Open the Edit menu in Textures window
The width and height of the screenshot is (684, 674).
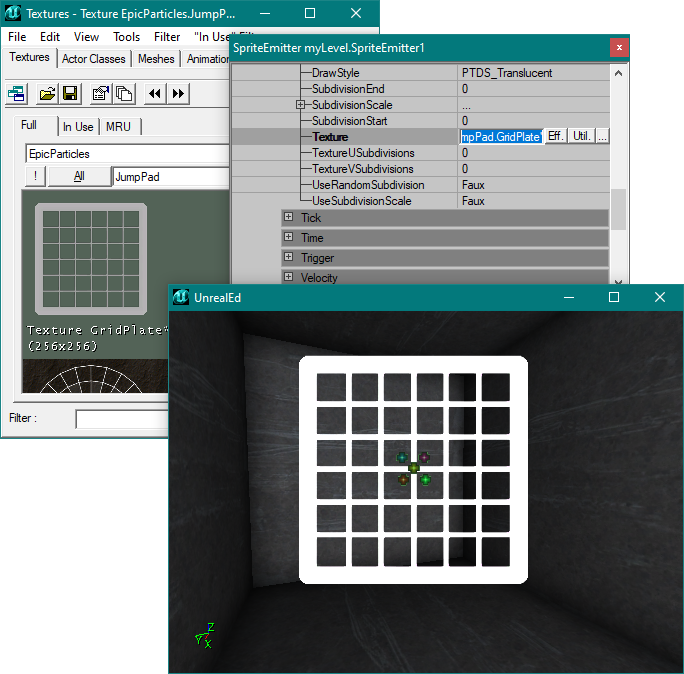tap(50, 37)
